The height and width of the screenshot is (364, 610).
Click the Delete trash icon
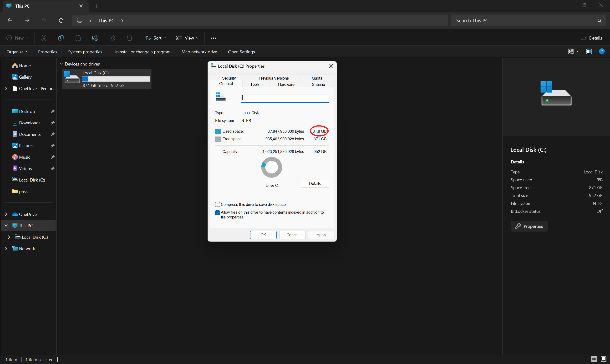pyautogui.click(x=129, y=38)
